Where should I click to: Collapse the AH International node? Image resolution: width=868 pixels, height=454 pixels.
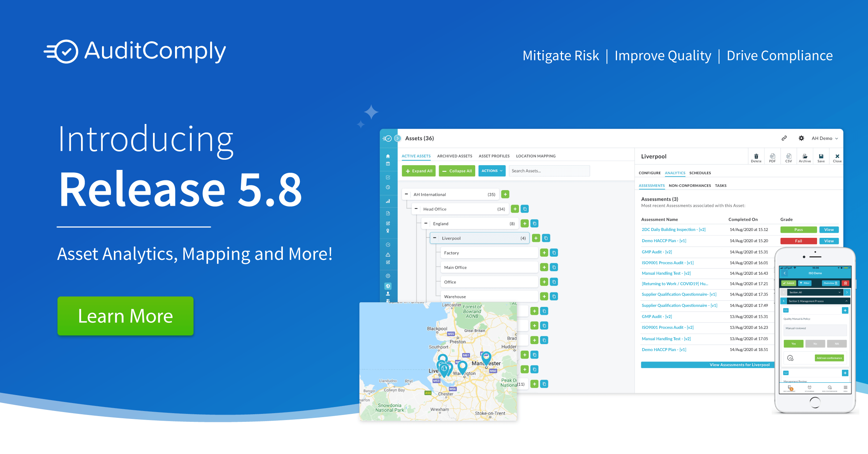407,194
